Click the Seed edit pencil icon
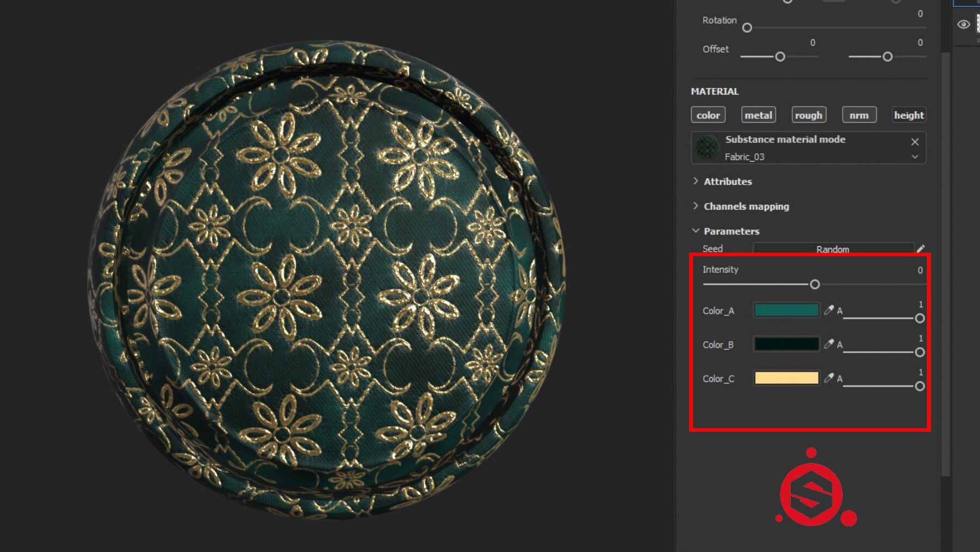The image size is (980, 552). coord(921,248)
